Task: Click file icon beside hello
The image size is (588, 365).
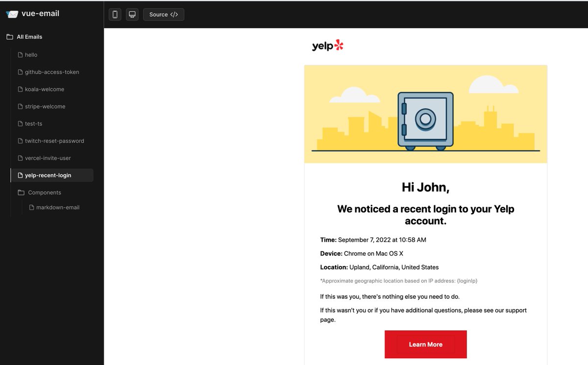Action: pyautogui.click(x=21, y=55)
